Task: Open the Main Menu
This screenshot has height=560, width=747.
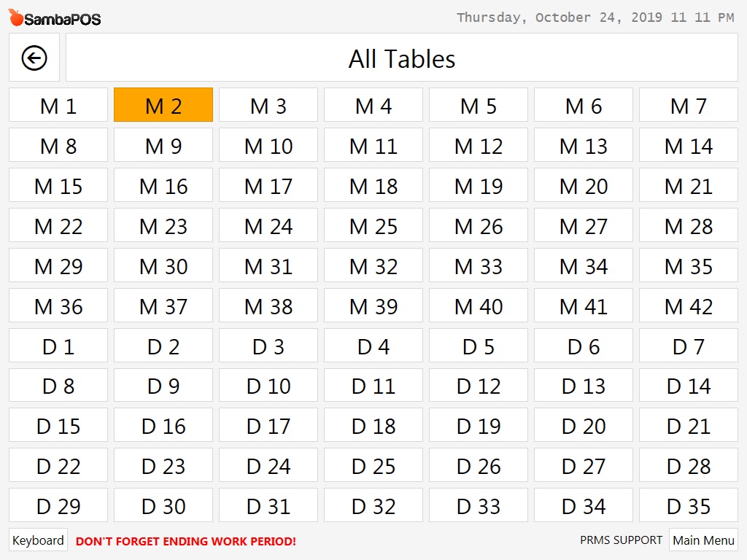Action: pyautogui.click(x=703, y=540)
